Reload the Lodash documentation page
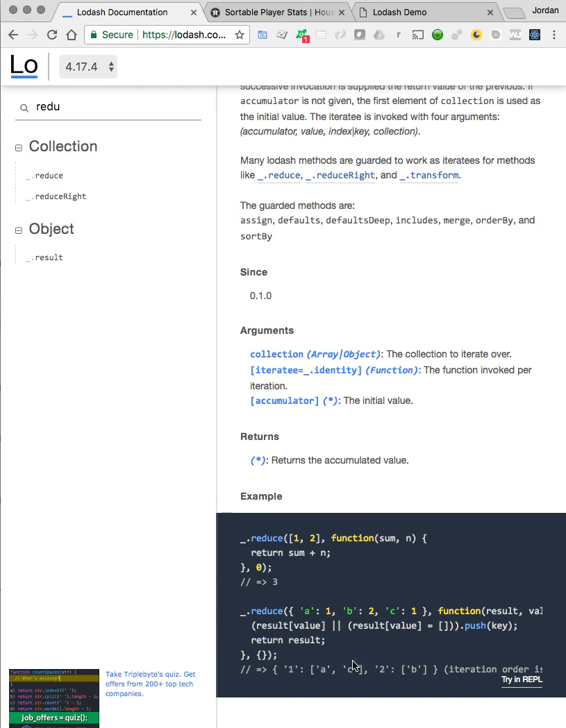 click(x=52, y=35)
